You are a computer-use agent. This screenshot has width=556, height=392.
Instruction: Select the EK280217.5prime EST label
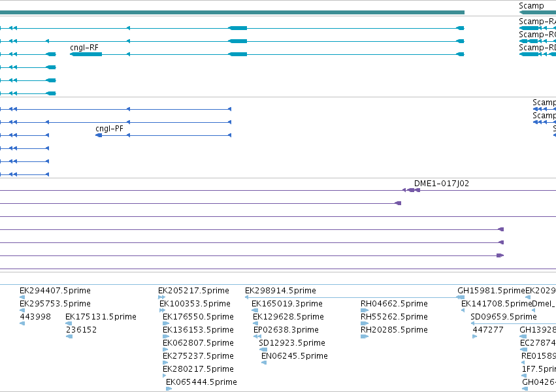click(198, 369)
